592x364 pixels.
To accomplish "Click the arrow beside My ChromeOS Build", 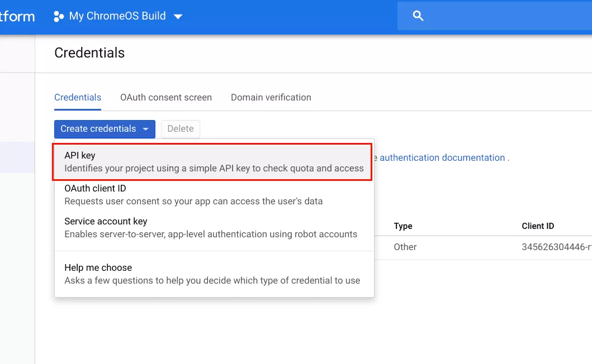I will click(178, 17).
